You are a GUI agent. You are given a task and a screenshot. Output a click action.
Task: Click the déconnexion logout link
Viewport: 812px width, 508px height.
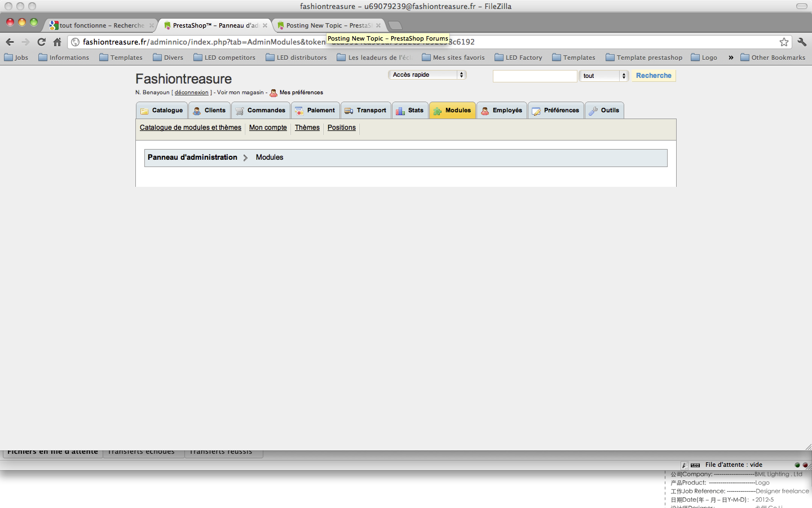click(x=192, y=93)
